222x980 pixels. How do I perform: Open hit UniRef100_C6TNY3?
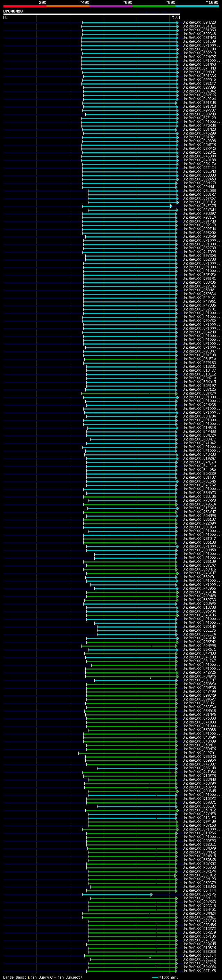tap(199, 38)
